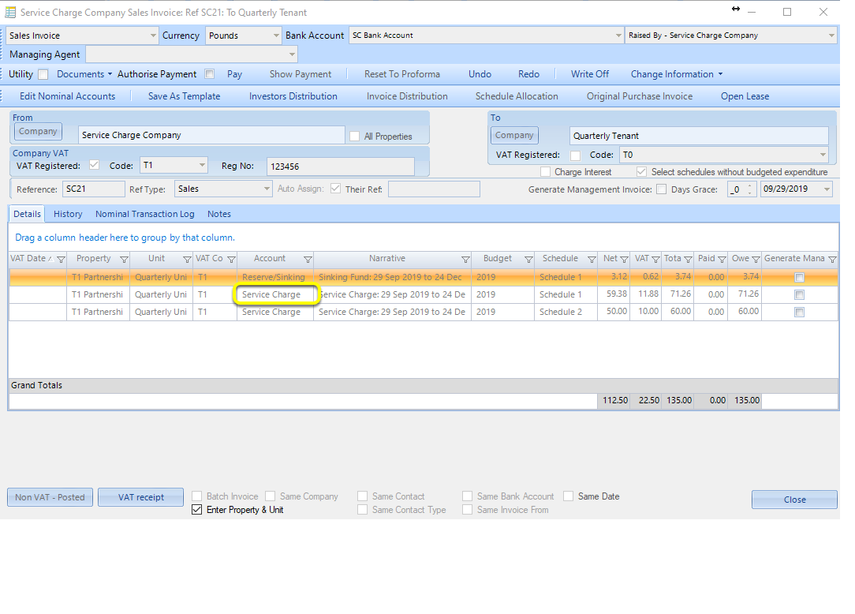Viewport: 855px width, 614px height.
Task: Tick the Same Date checkbox
Action: (568, 496)
